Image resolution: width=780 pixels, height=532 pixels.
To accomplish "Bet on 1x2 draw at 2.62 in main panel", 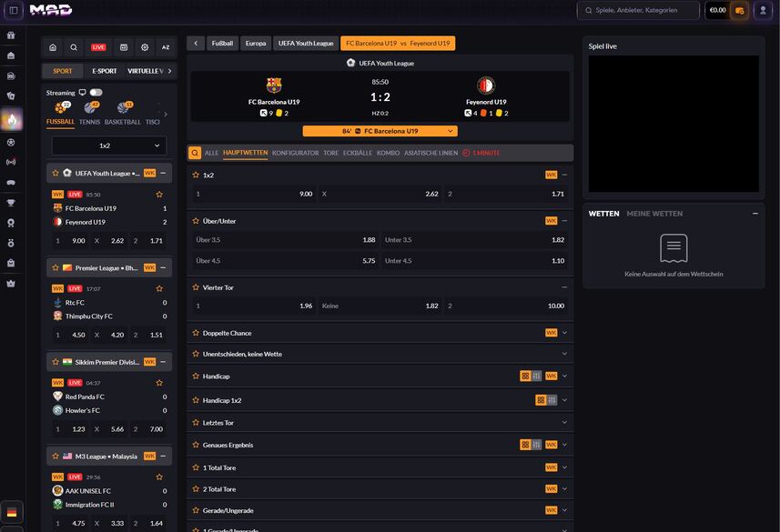I will point(380,194).
